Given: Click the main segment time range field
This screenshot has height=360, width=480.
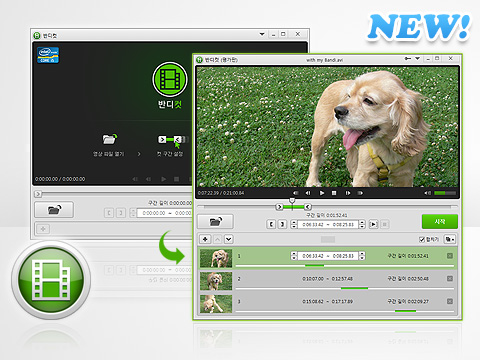Looking at the screenshot, I should [x=328, y=225].
